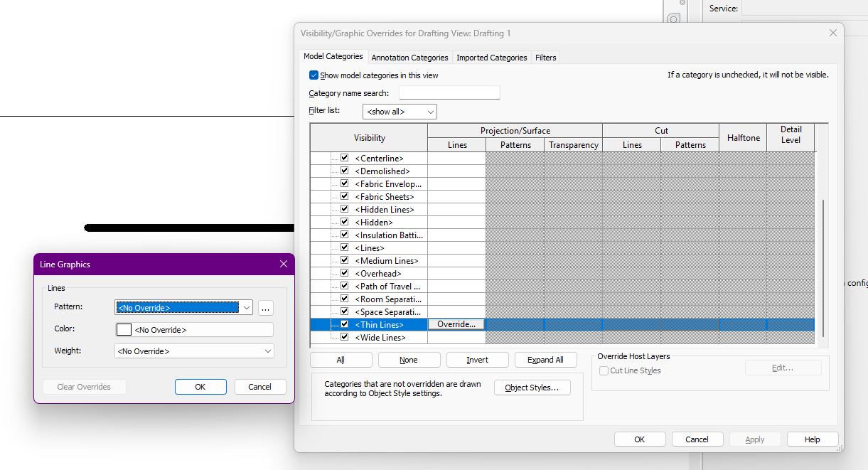868x470 pixels.
Task: Click the Expand All button
Action: 545,360
